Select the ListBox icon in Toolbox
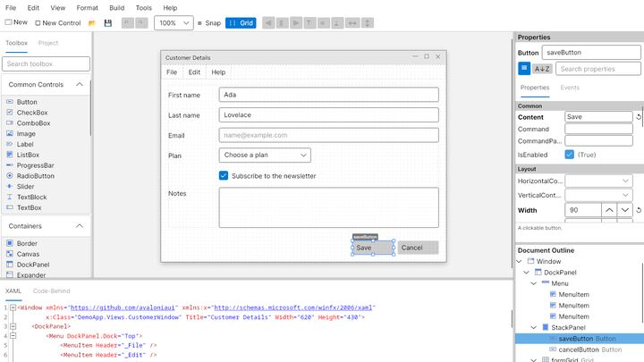This screenshot has width=644, height=362. tap(10, 155)
